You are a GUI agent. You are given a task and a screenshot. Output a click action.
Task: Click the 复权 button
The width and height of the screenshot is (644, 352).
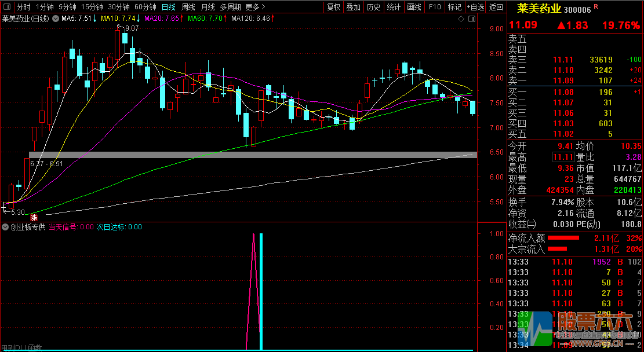coord(333,7)
